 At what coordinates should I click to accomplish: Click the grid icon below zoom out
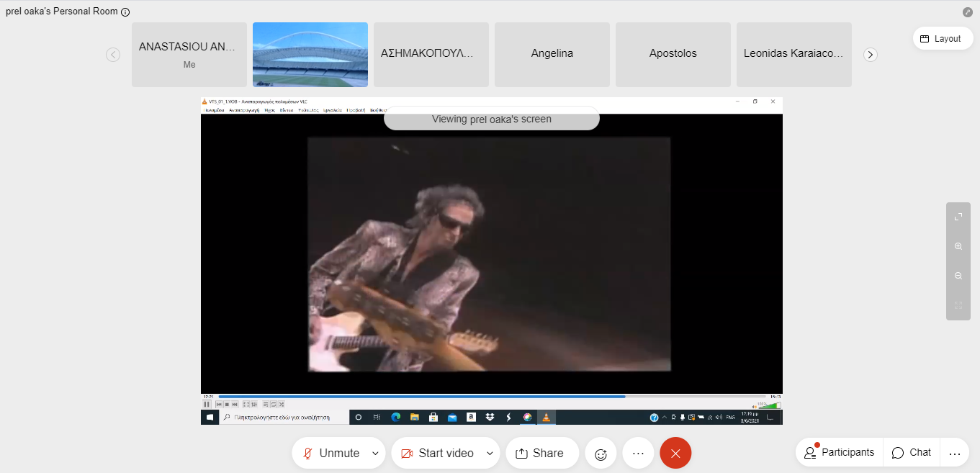[958, 305]
